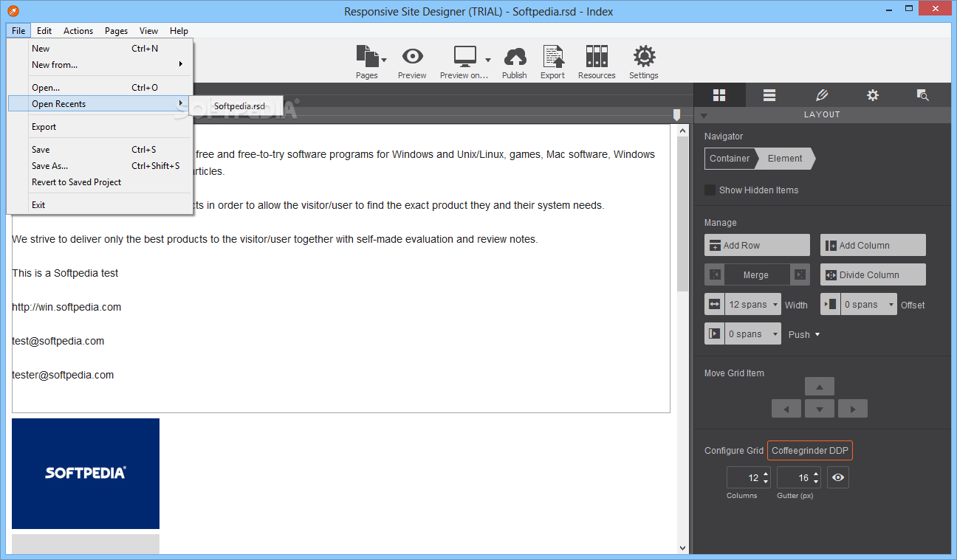Open the Resources binders icon
957x560 pixels.
[x=597, y=57]
